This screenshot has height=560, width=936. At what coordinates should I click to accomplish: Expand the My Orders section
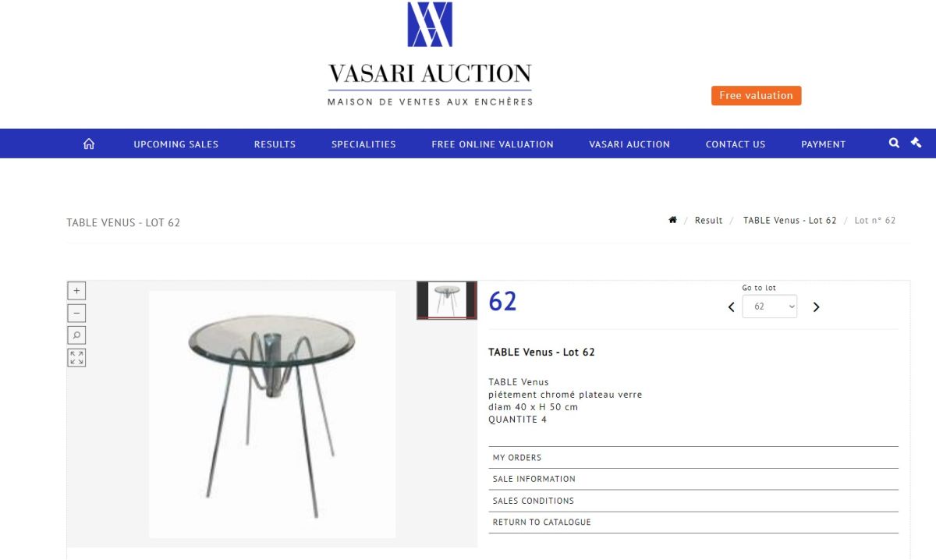click(693, 458)
